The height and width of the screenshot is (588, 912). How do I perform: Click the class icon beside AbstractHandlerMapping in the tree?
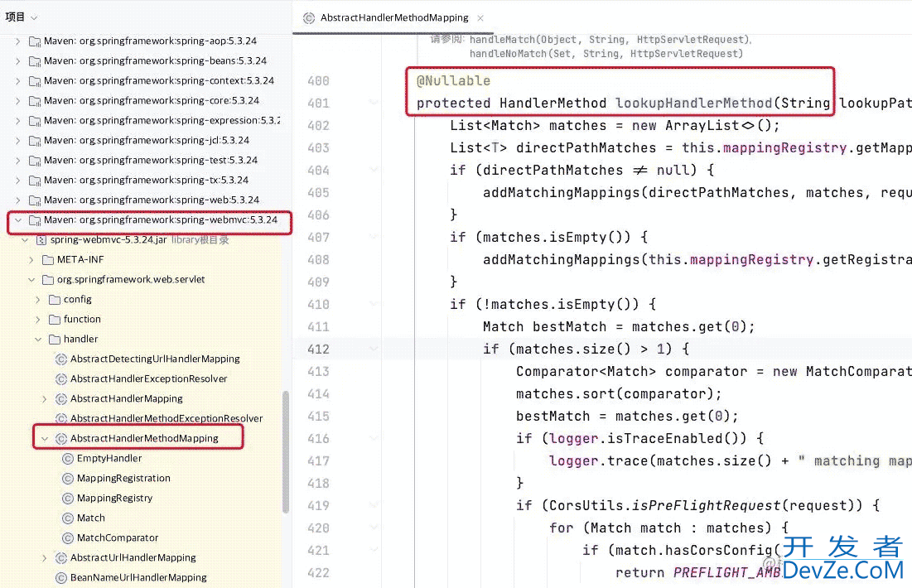tap(61, 399)
